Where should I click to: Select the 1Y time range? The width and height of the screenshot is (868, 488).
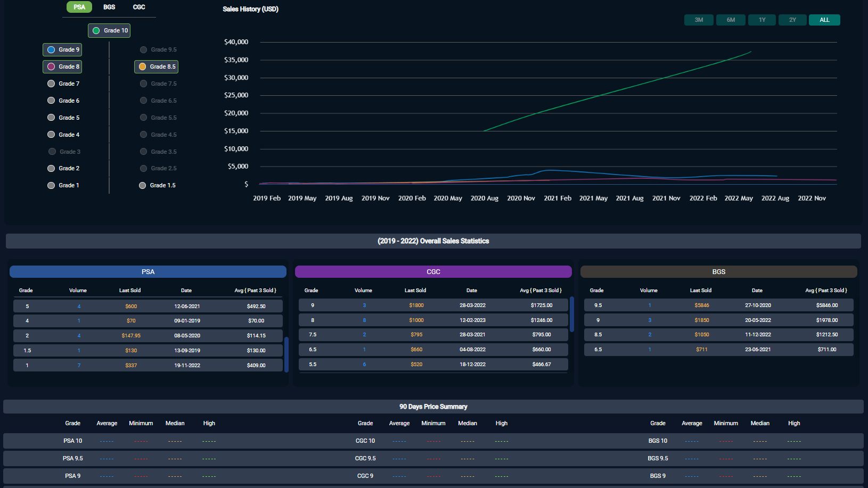click(x=761, y=20)
